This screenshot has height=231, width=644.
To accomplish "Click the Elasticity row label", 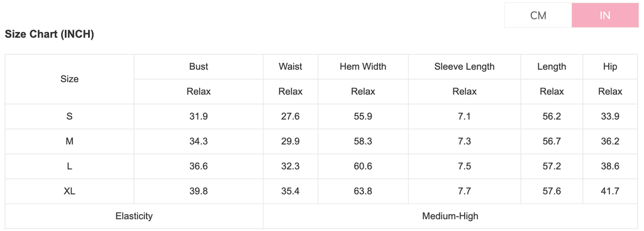I will 135,216.
